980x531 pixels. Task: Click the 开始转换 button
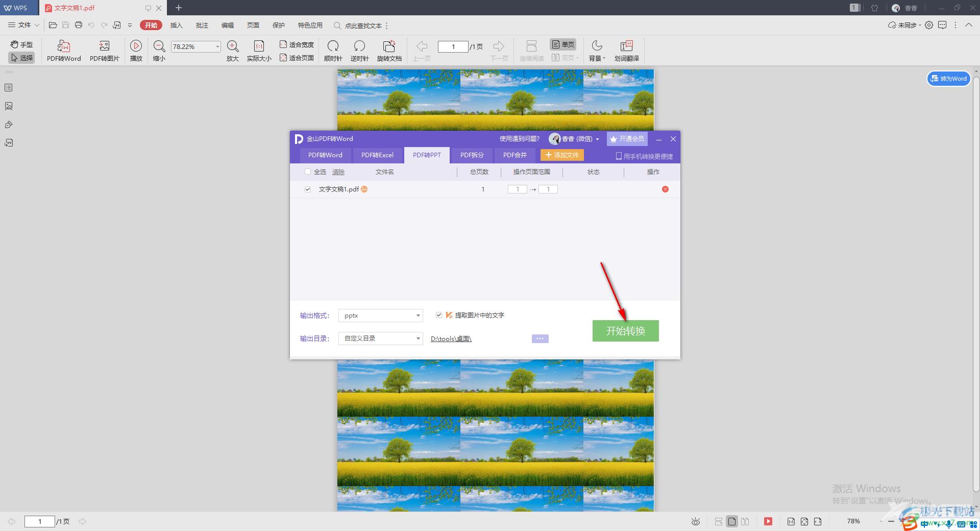(x=625, y=331)
